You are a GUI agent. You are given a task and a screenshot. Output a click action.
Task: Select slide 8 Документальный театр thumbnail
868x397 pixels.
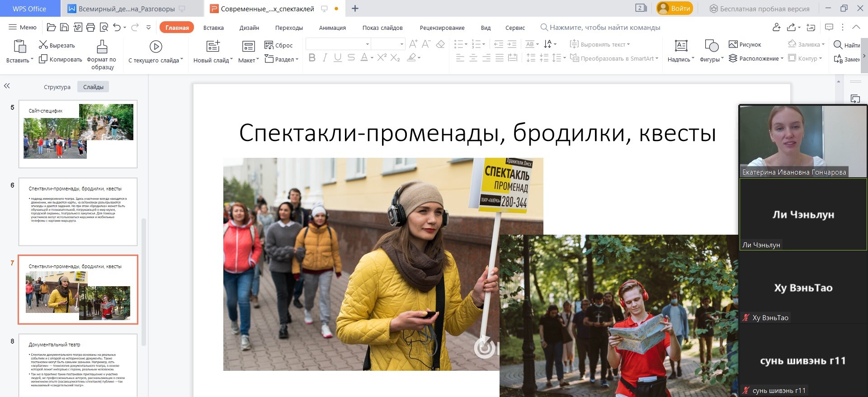click(78, 365)
